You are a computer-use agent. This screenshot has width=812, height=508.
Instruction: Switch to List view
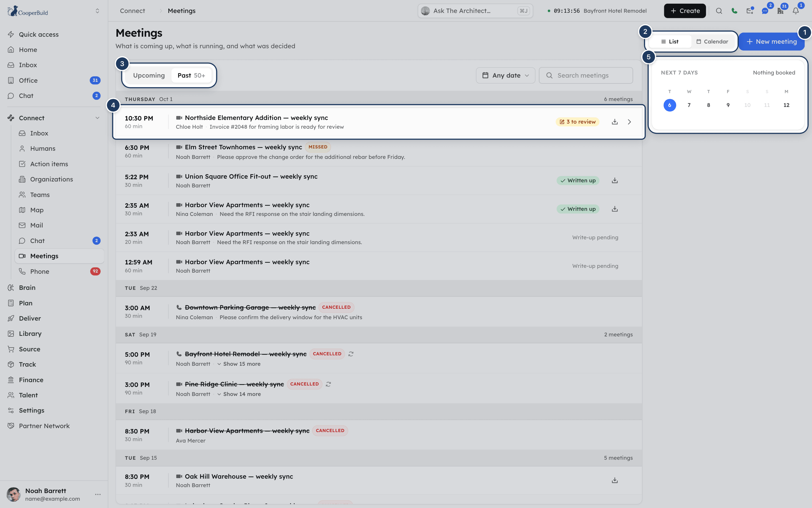pos(670,42)
